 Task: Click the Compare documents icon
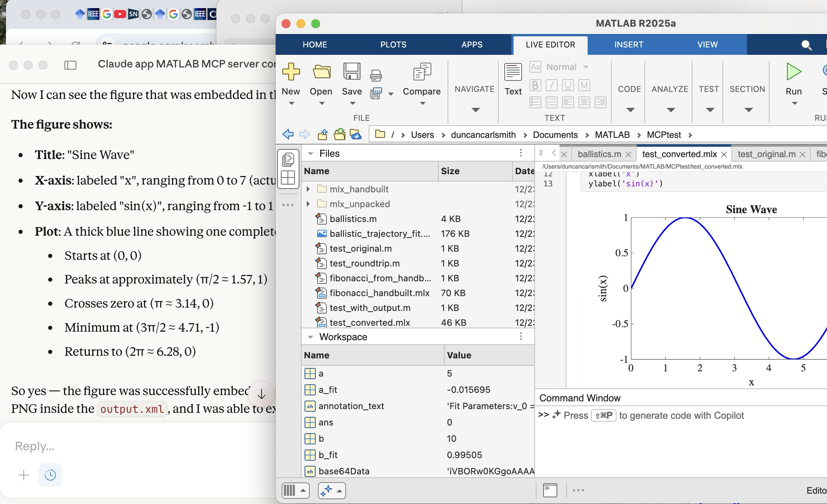click(x=422, y=72)
